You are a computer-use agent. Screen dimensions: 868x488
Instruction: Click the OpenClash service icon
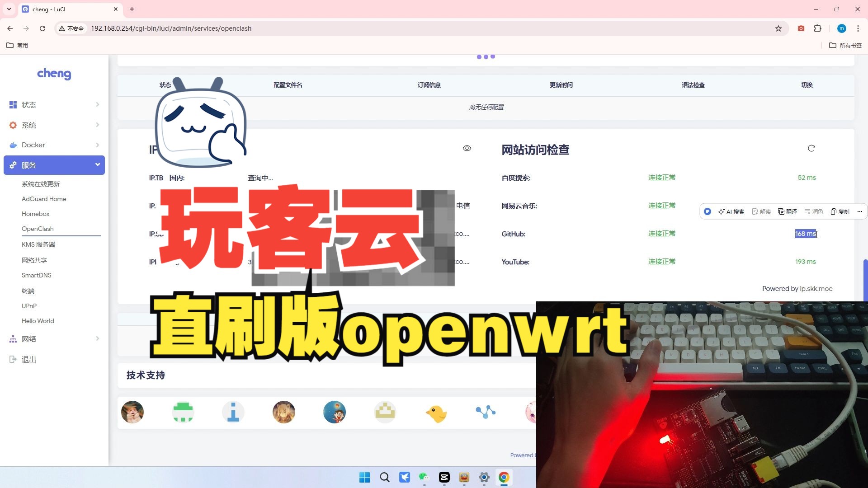tap(37, 228)
